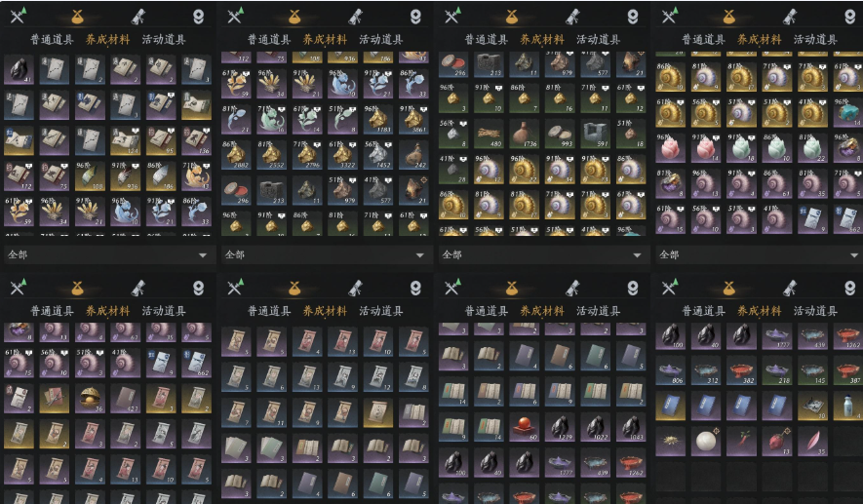Select the red orb item with count 60
This screenshot has height=504, width=863.
pyautogui.click(x=524, y=427)
